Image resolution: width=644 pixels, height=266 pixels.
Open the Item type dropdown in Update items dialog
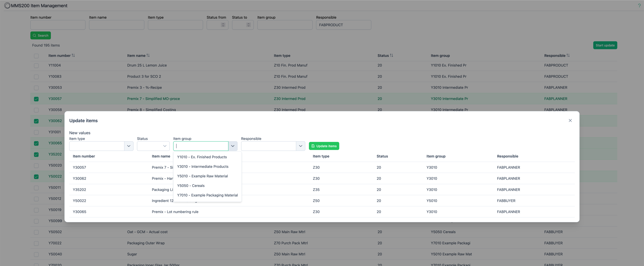click(129, 146)
